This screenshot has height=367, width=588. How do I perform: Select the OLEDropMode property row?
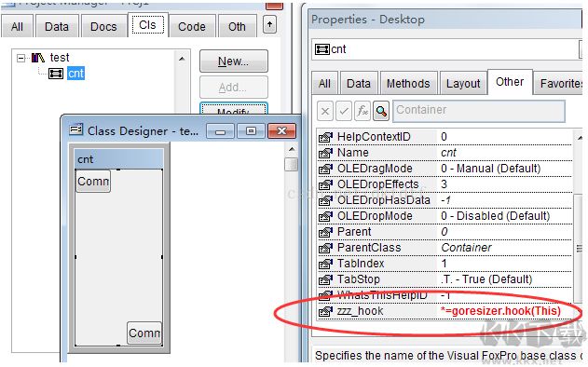(444, 216)
